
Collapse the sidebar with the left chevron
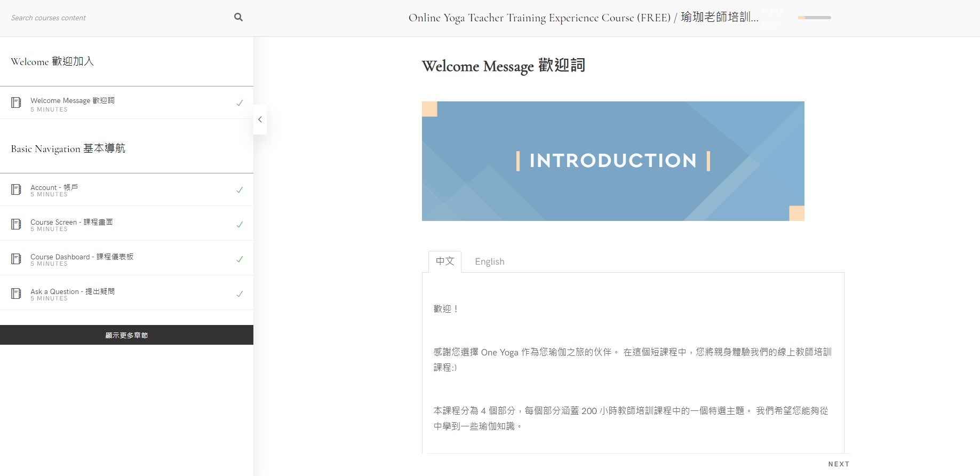[260, 120]
